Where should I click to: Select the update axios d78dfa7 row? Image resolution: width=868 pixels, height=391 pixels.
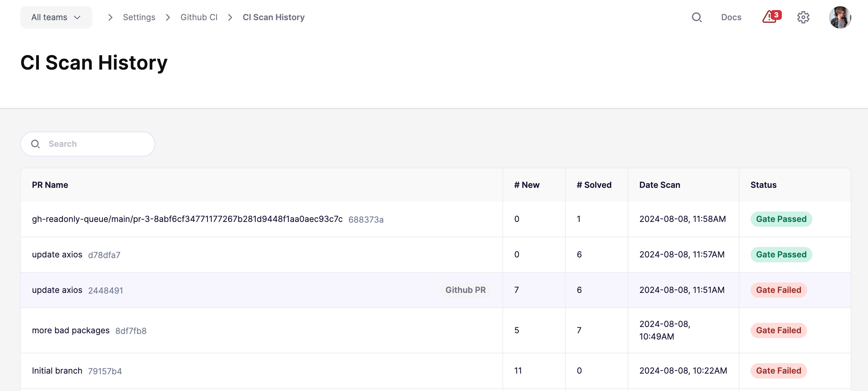click(435, 255)
